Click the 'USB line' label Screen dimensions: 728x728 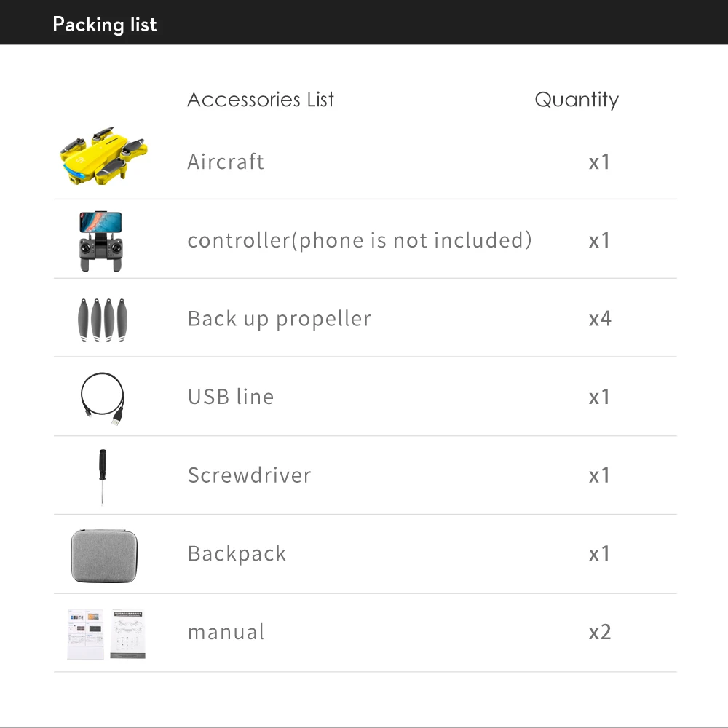pos(231,397)
